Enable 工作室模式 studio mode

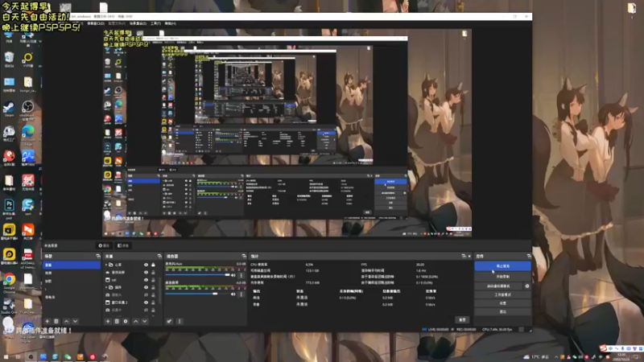click(502, 294)
